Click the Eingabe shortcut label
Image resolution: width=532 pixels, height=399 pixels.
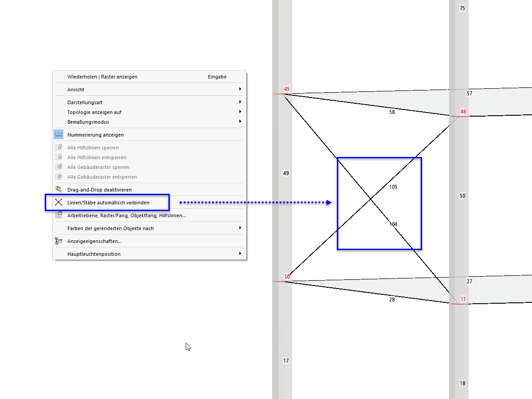(x=217, y=77)
